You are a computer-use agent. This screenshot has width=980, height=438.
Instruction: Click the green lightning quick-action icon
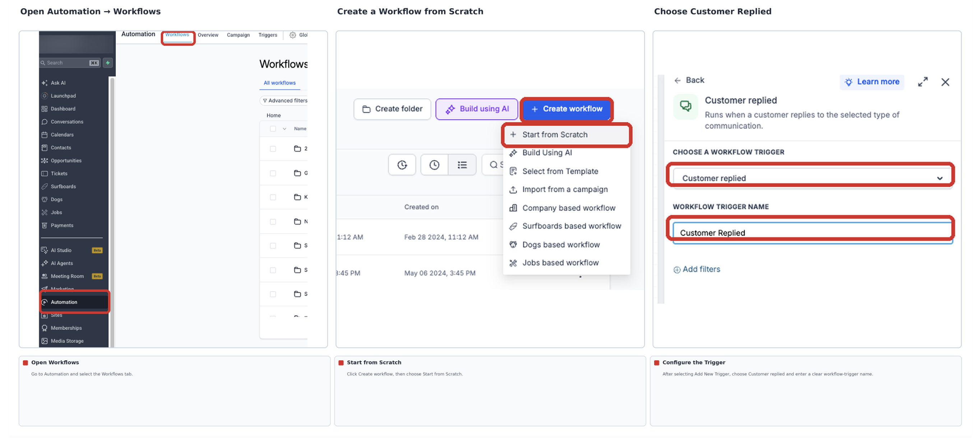(108, 63)
